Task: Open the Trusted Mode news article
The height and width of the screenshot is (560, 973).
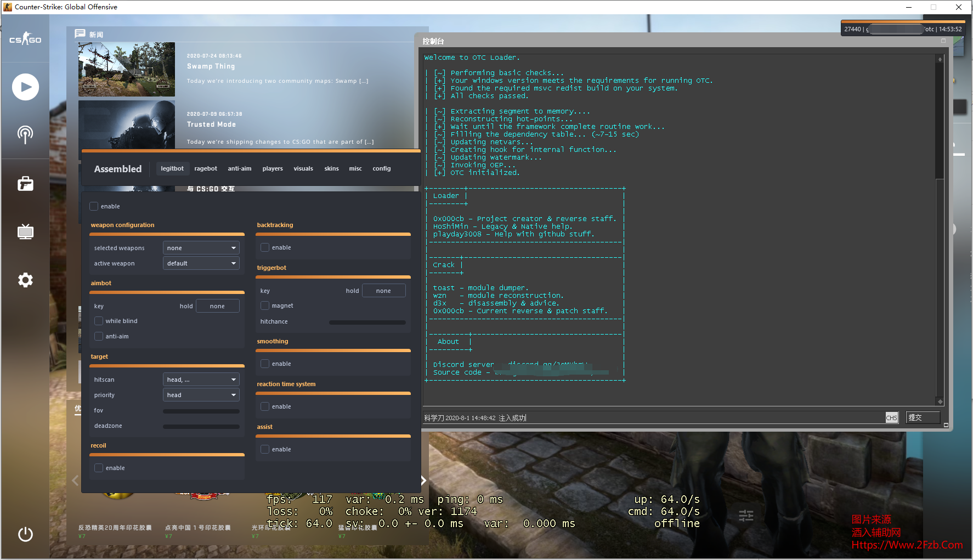Action: pyautogui.click(x=211, y=125)
